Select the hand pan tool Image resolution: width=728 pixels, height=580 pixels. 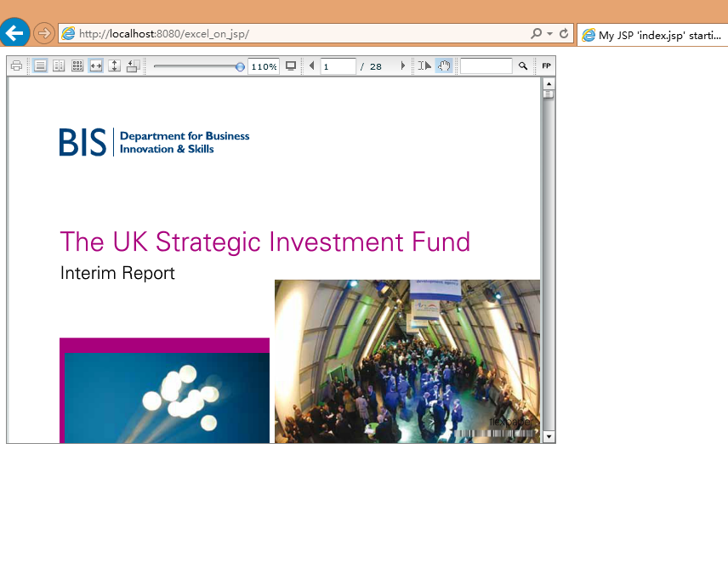point(444,66)
